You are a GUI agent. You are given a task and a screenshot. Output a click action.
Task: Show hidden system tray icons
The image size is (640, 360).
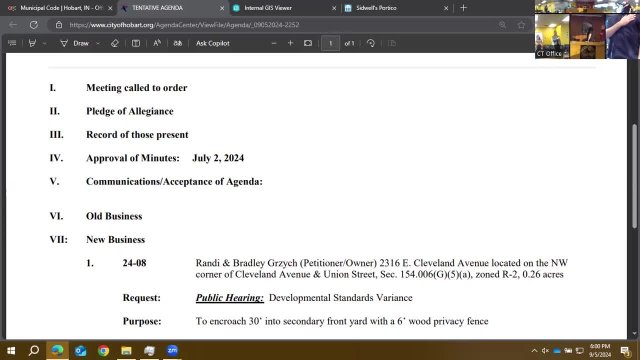pyautogui.click(x=534, y=351)
